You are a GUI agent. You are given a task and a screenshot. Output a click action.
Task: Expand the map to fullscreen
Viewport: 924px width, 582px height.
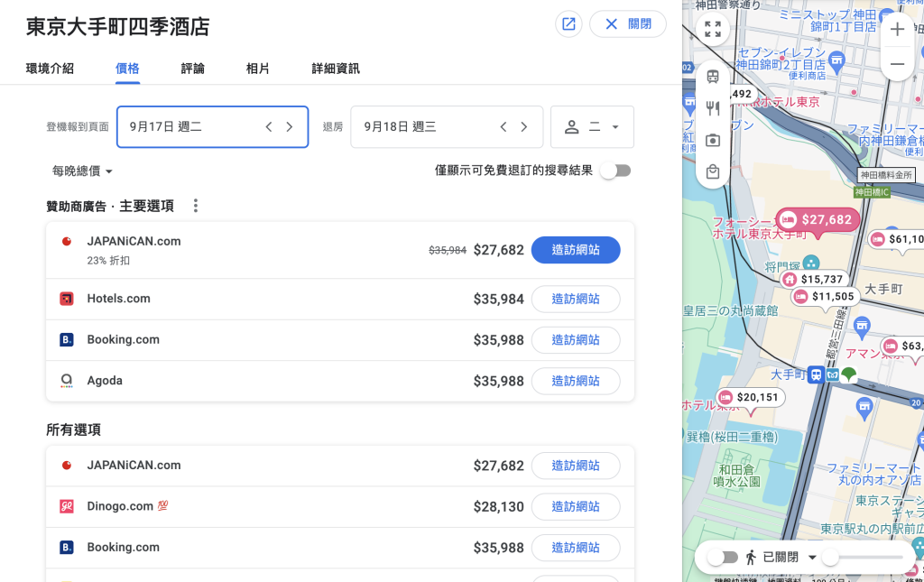point(713,29)
